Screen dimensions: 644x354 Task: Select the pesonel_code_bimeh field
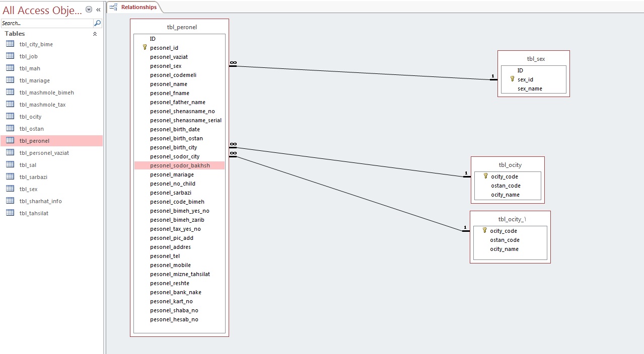(179, 202)
